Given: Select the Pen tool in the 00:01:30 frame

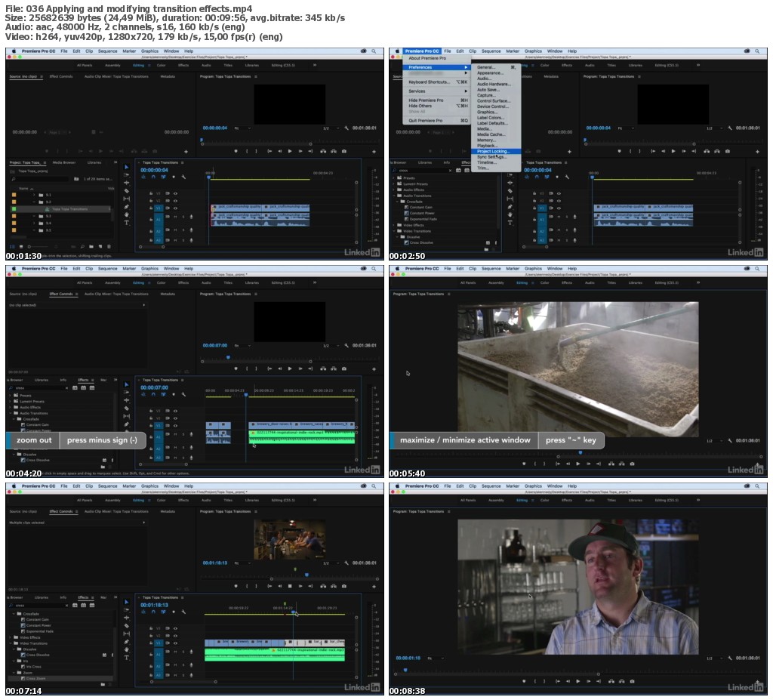Looking at the screenshot, I should click(126, 207).
